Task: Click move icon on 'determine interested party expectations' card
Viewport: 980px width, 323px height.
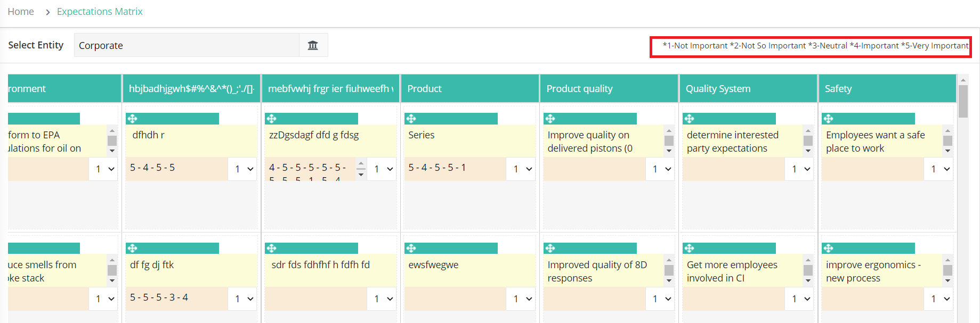Action: coord(690,119)
